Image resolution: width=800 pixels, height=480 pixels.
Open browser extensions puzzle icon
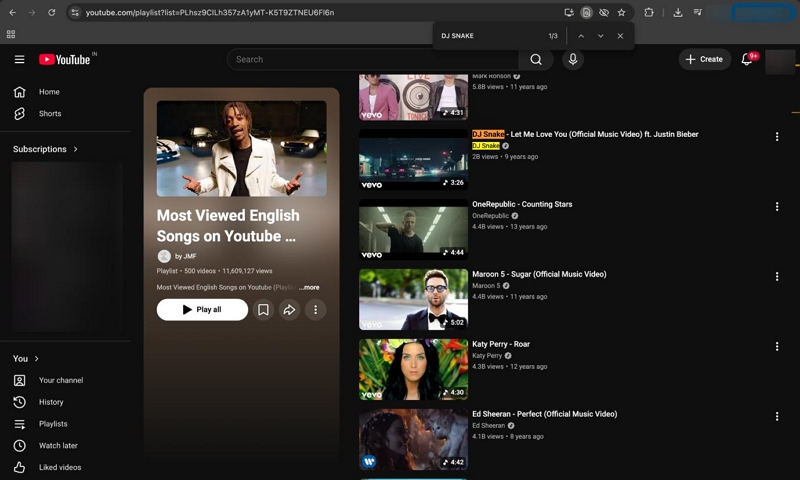(648, 12)
